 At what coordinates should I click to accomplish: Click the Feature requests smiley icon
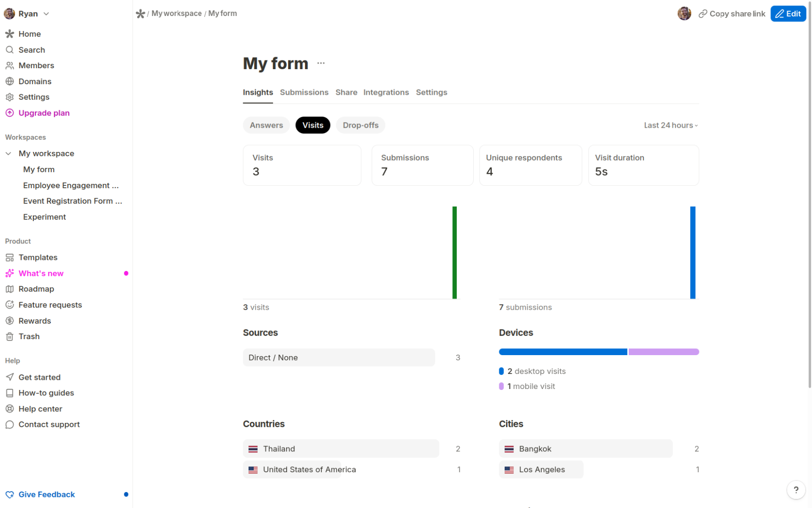point(10,305)
